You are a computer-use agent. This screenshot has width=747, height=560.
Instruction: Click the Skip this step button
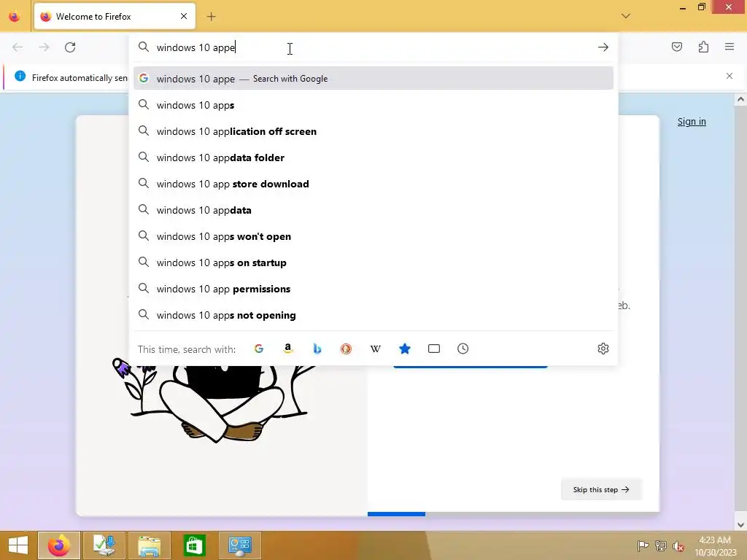tap(601, 489)
